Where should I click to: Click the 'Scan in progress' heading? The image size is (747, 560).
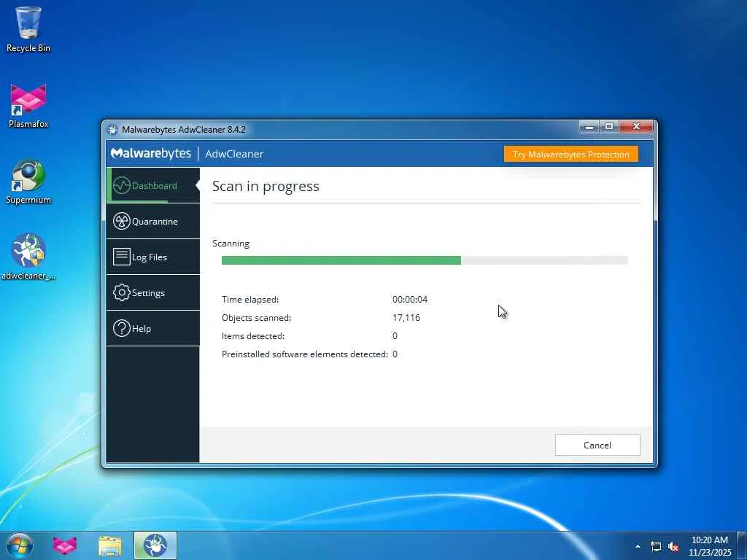266,186
